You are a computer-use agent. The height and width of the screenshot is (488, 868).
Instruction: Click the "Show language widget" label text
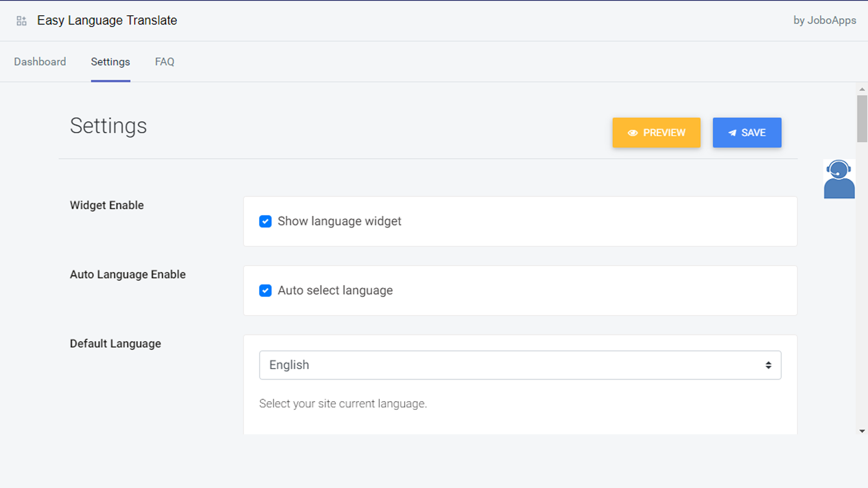click(339, 221)
